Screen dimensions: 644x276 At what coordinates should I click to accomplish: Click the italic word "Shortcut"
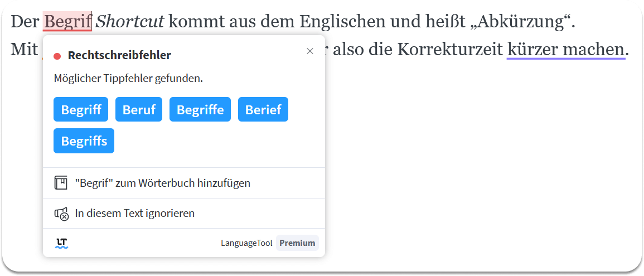[130, 21]
